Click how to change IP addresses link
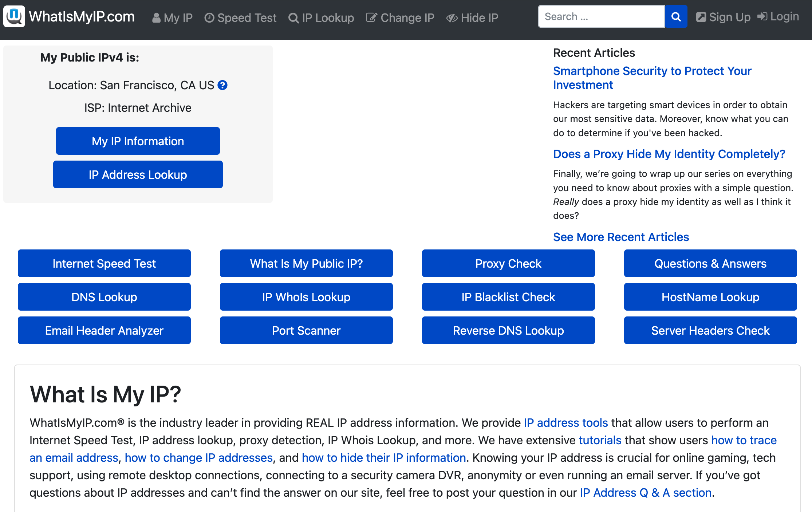This screenshot has width=812, height=512. click(x=199, y=457)
